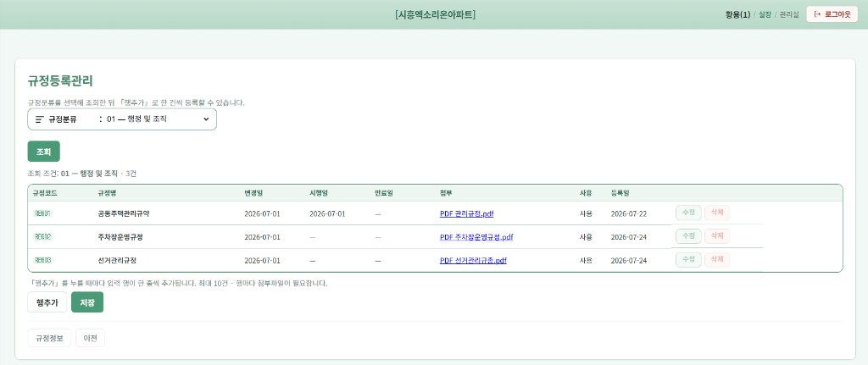
Task: Click the regulation code badge in the 선거관리규정 row
Action: [42, 260]
